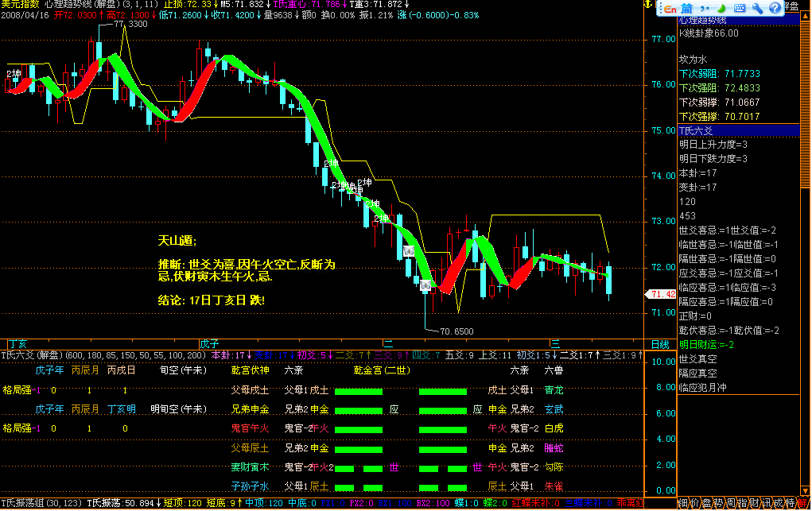Viewport: 812px width, 511px height.
Task: Click the 结论: 17日丁亥日 跌 conclusion text
Action: (212, 300)
